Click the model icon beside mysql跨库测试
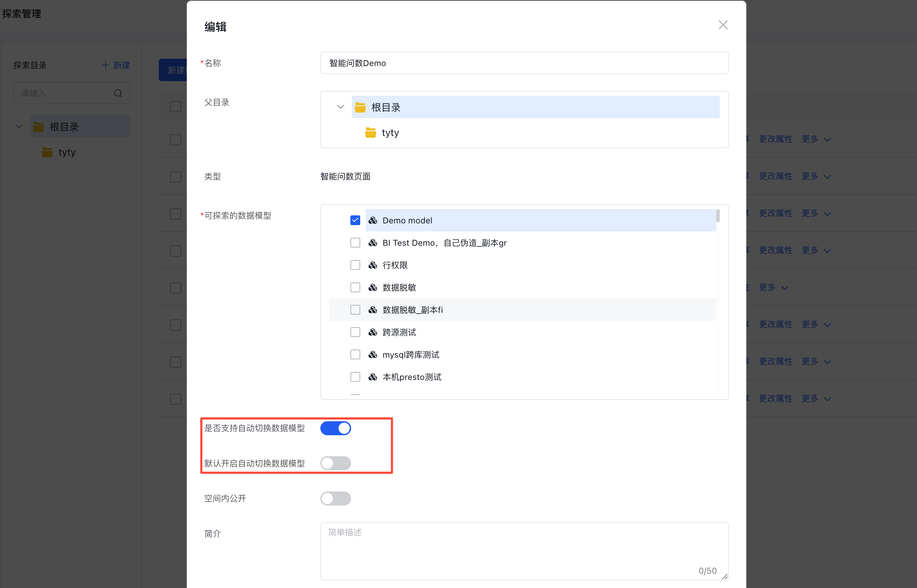The width and height of the screenshot is (917, 588). [x=373, y=355]
